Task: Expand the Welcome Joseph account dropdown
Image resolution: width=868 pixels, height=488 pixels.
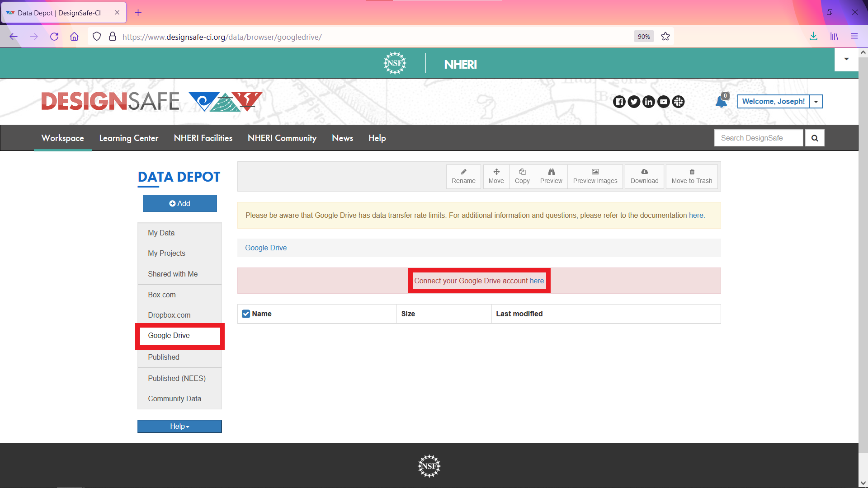Action: [x=816, y=102]
